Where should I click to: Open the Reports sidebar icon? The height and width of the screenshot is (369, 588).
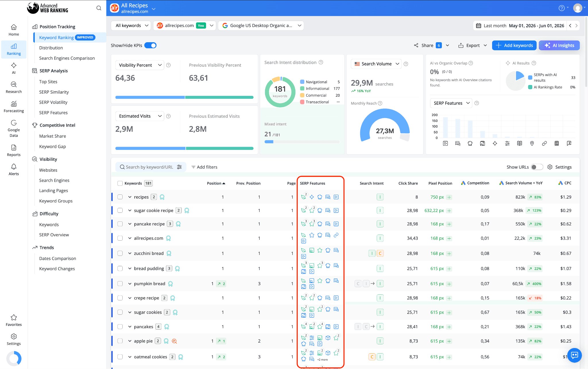coord(14,151)
